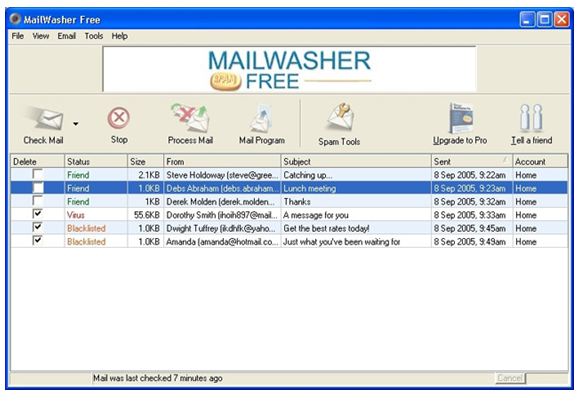
Task: Open the Tools menu
Action: pos(94,36)
